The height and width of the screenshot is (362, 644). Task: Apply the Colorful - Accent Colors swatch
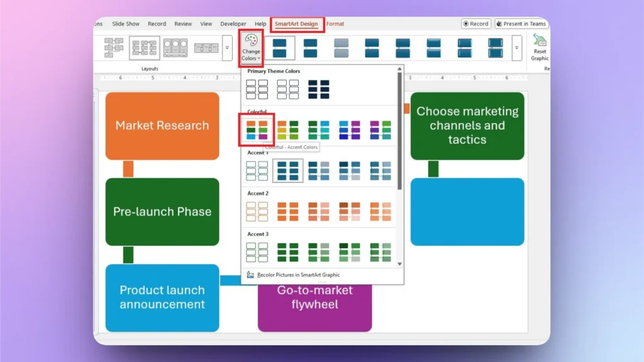pos(256,129)
